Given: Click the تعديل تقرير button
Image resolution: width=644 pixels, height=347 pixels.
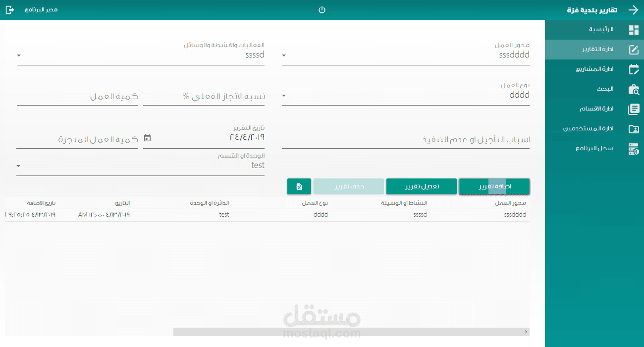Looking at the screenshot, I should coord(422,186).
